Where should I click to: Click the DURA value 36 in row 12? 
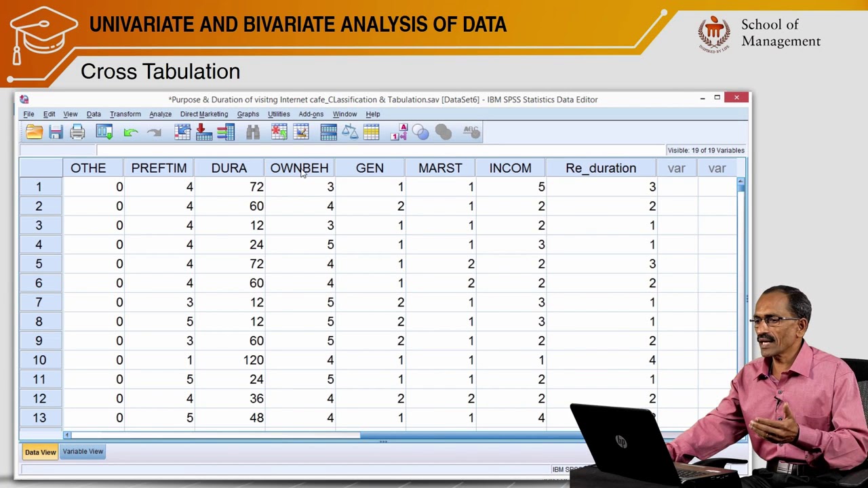pyautogui.click(x=229, y=399)
